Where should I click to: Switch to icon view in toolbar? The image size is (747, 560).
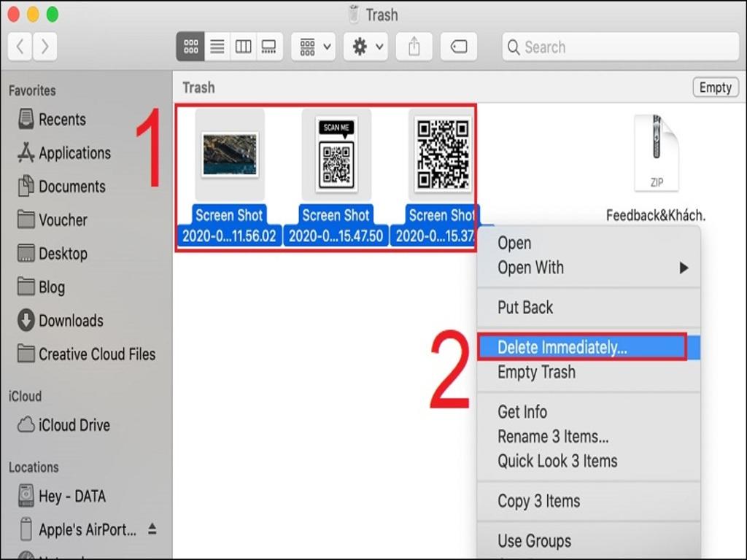[190, 47]
